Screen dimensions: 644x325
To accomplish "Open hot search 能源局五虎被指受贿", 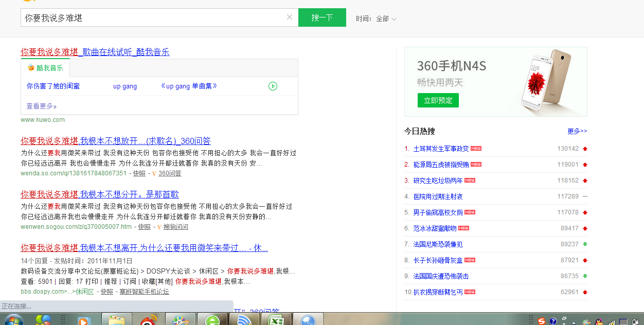I will [441, 165].
